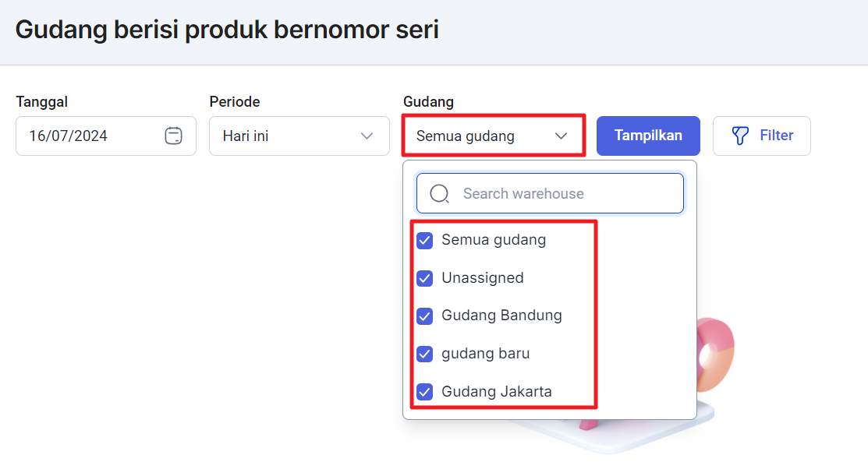Select gudang baru option label
This screenshot has width=868, height=462.
(486, 354)
